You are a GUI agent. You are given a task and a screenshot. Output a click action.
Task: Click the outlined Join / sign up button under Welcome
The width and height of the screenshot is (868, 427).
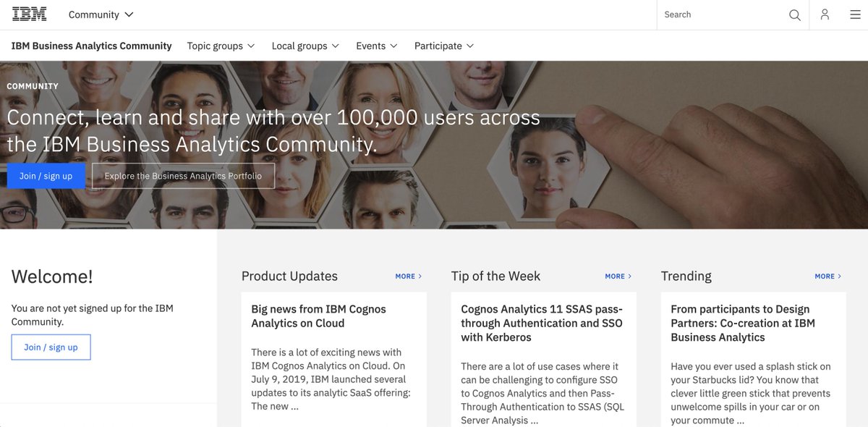click(x=51, y=347)
